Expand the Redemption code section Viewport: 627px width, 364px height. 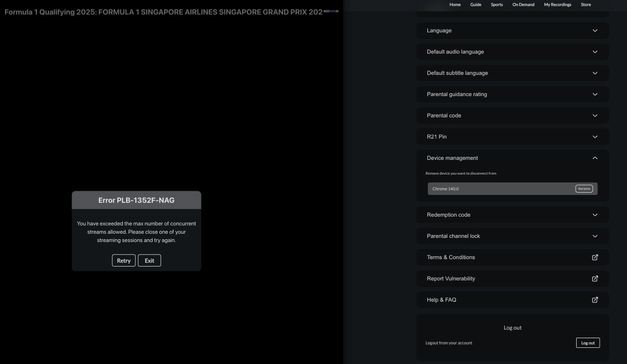click(x=513, y=215)
